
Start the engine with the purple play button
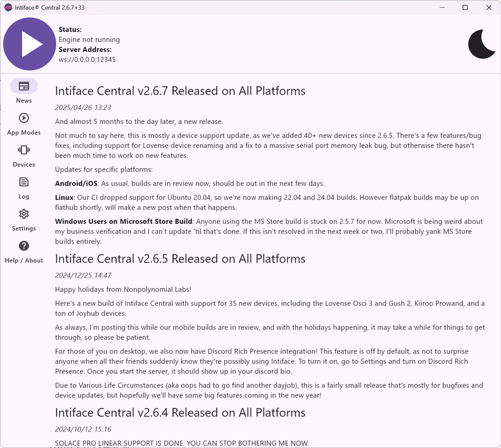coord(29,44)
